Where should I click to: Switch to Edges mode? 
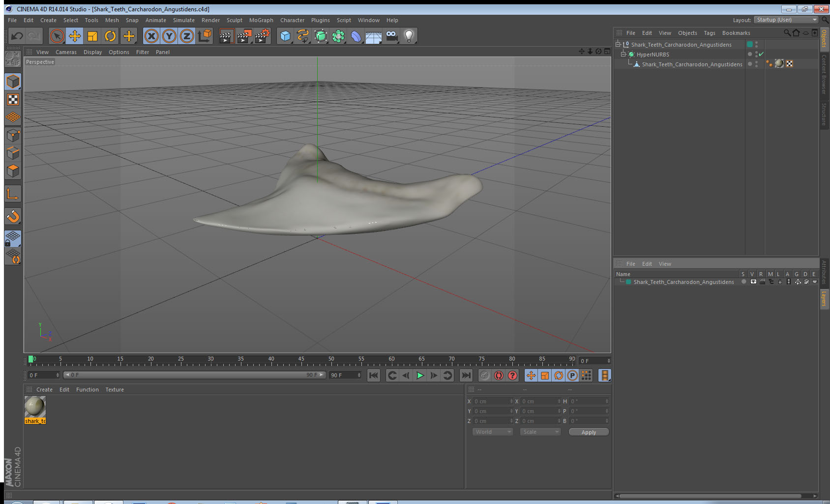pos(13,153)
